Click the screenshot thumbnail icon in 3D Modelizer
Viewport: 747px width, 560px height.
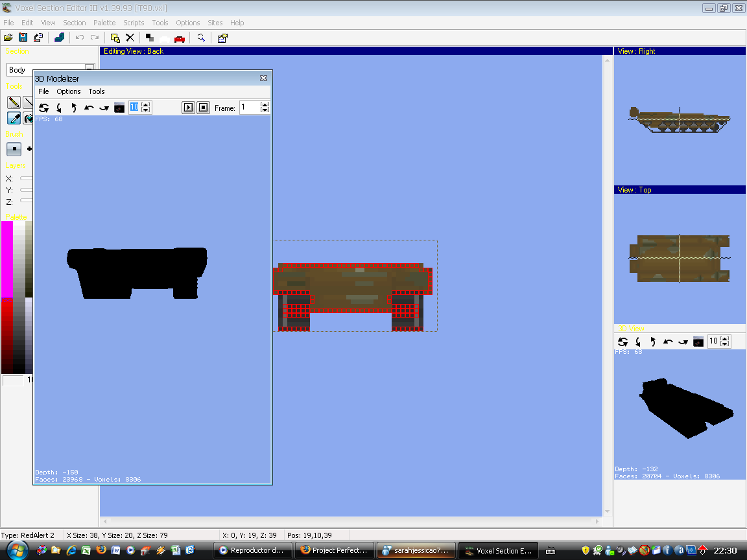(x=119, y=108)
